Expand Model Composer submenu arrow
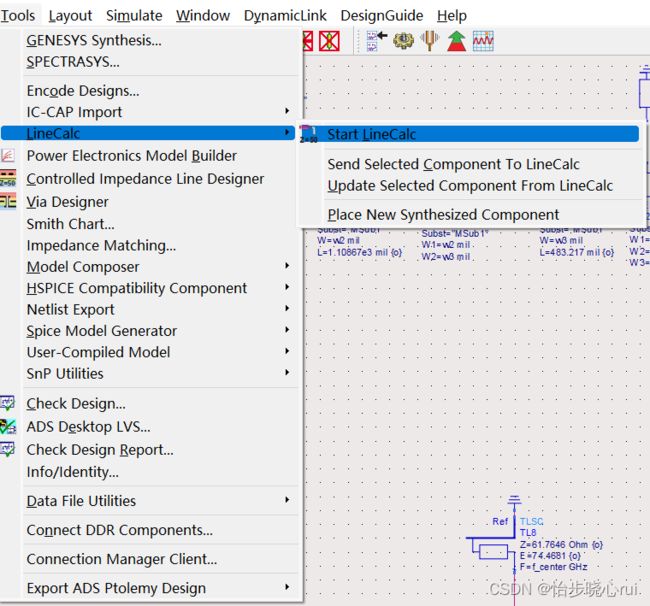The height and width of the screenshot is (606, 650). tap(287, 266)
